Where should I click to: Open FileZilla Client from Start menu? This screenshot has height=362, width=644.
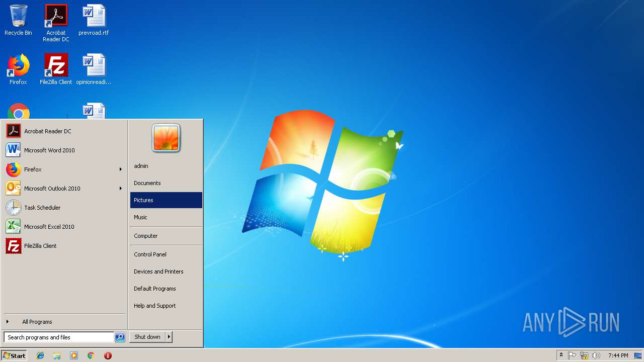point(64,246)
